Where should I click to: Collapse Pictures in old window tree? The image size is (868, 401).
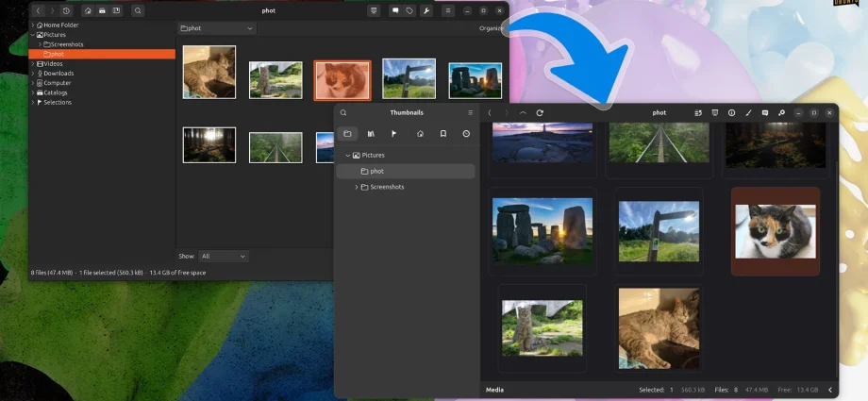33,34
